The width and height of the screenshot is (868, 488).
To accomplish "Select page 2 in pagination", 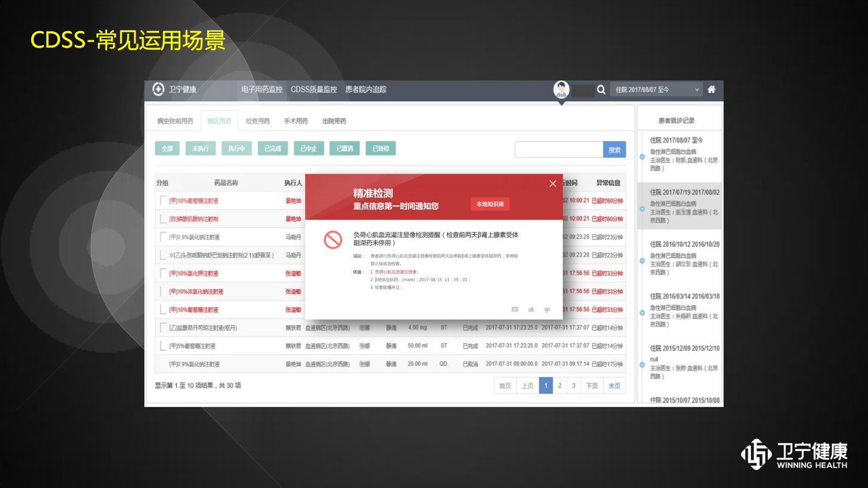I will click(x=560, y=386).
